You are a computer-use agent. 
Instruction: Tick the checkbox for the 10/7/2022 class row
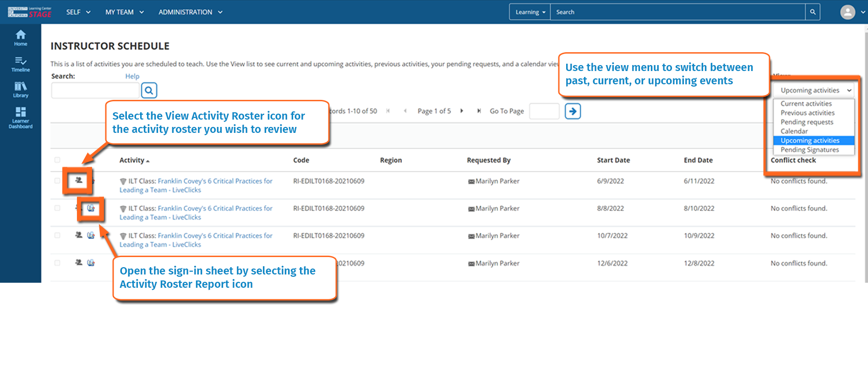(57, 236)
